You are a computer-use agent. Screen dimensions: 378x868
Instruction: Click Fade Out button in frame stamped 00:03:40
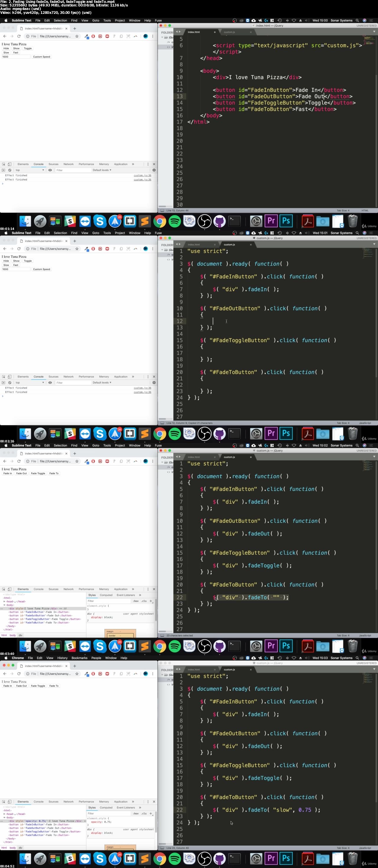21,473
